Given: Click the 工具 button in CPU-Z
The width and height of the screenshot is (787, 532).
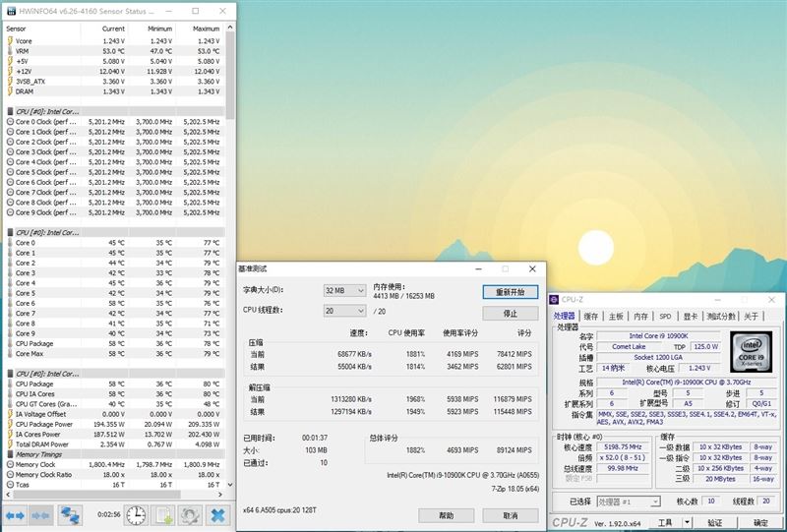Looking at the screenshot, I should click(x=665, y=523).
